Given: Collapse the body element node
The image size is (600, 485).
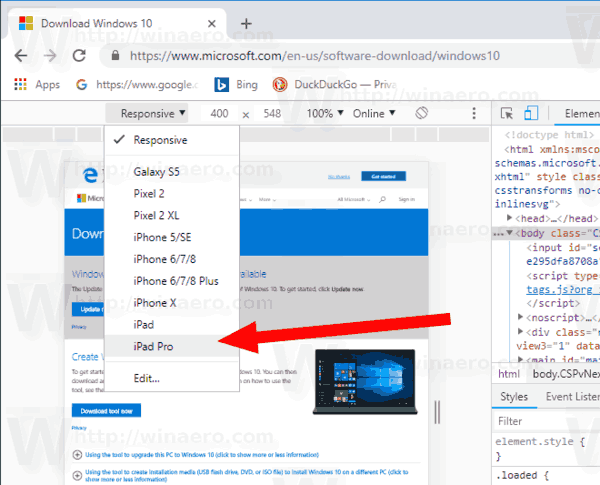Looking at the screenshot, I should tap(509, 233).
